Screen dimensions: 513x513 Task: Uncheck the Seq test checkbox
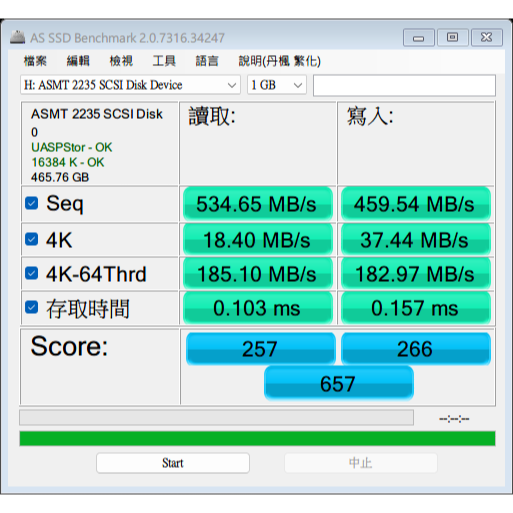(x=32, y=203)
